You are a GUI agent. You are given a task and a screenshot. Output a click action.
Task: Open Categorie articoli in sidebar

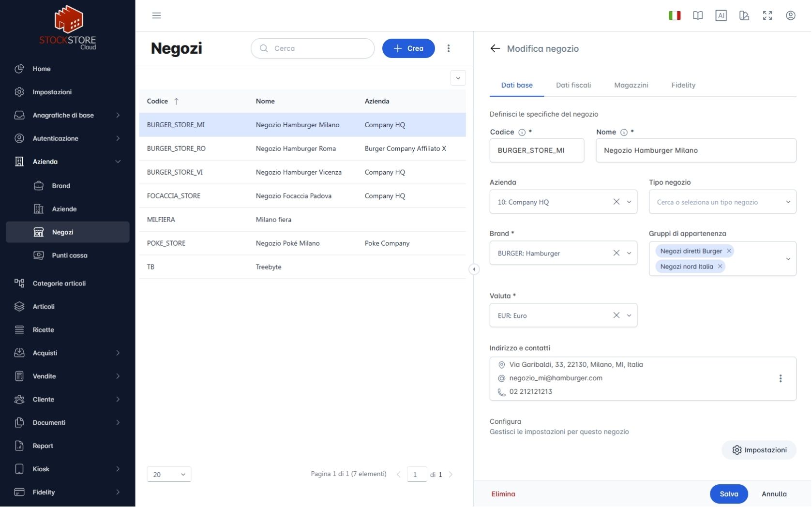[x=68, y=283]
